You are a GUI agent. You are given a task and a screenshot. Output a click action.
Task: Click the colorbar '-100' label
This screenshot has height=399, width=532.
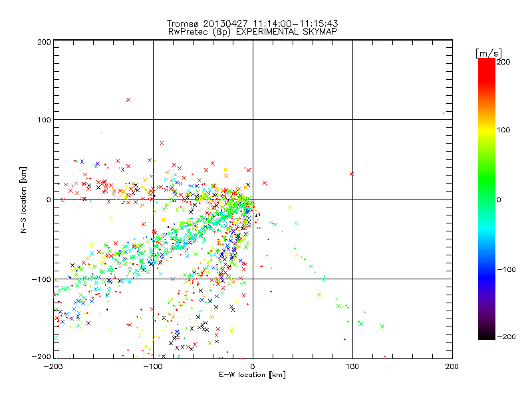pyautogui.click(x=506, y=269)
